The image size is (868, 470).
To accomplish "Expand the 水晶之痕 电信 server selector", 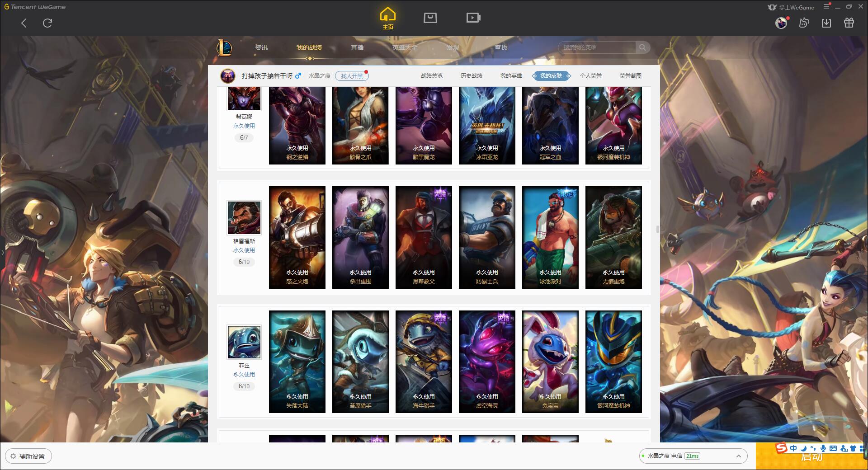I will click(693, 456).
